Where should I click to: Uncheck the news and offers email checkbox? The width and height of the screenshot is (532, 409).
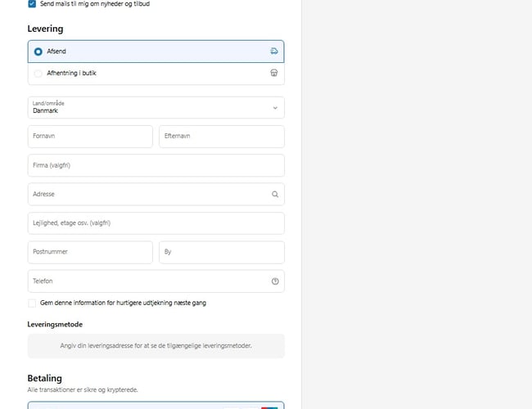(x=32, y=4)
